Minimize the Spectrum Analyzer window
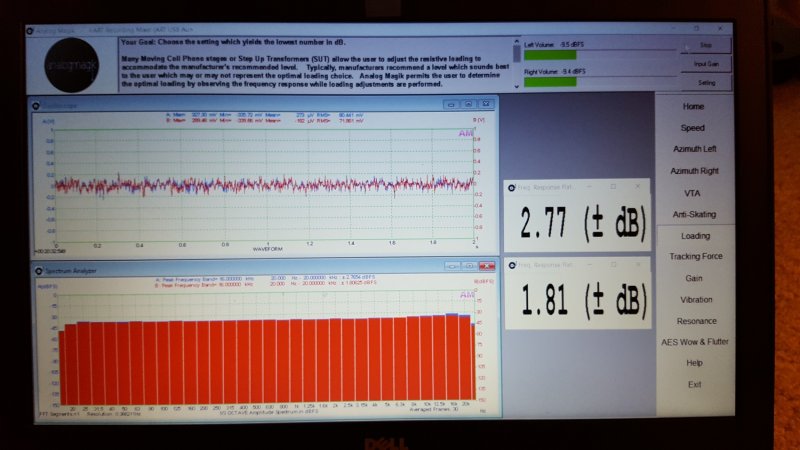The height and width of the screenshot is (450, 800). 452,266
